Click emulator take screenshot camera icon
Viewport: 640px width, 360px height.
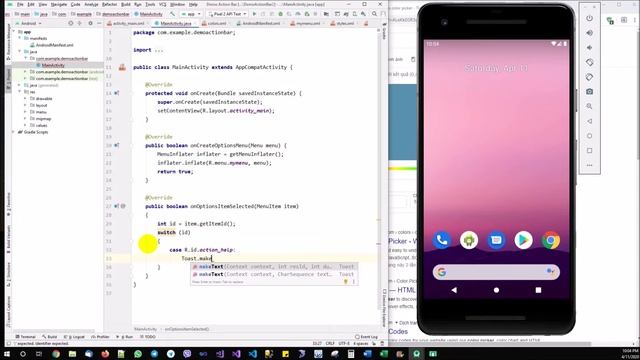click(589, 92)
